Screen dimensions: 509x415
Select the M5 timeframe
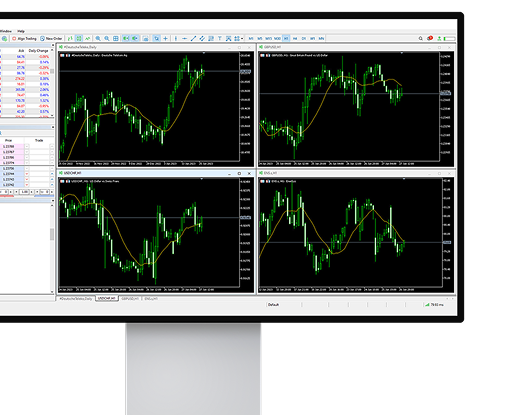[x=260, y=39]
